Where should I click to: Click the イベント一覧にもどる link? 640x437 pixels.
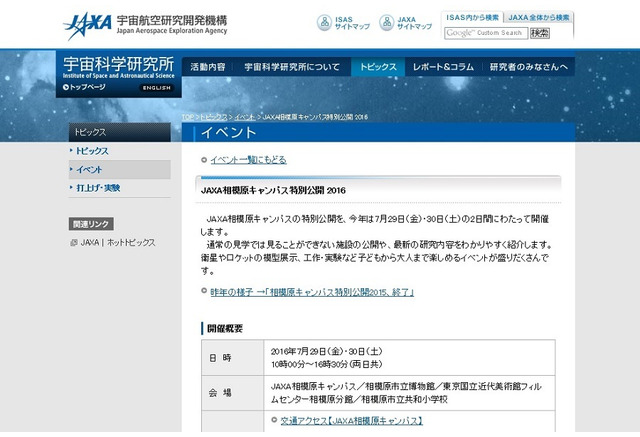pos(247,160)
